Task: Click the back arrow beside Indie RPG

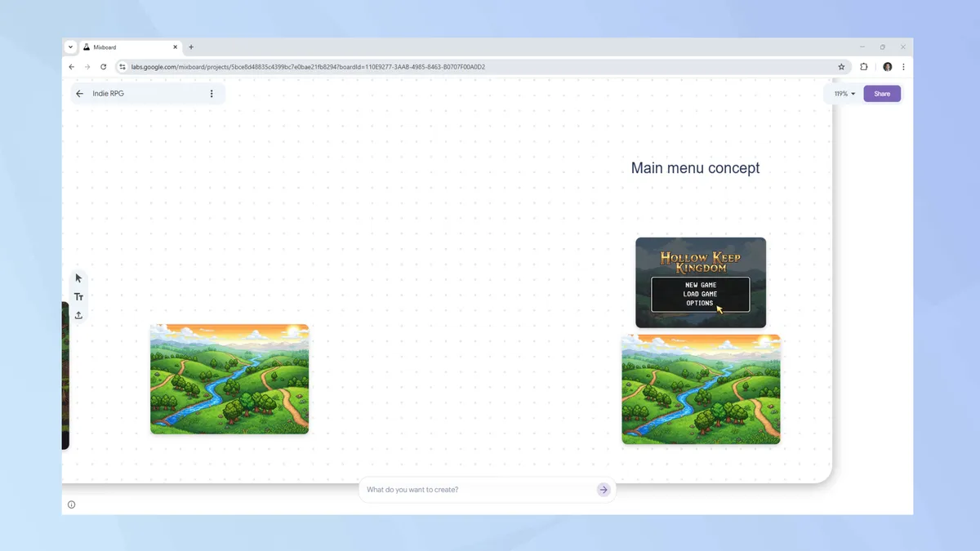Action: (79, 93)
